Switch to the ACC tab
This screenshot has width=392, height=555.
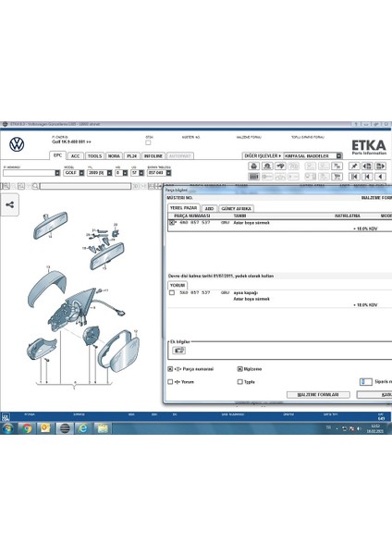(76, 155)
